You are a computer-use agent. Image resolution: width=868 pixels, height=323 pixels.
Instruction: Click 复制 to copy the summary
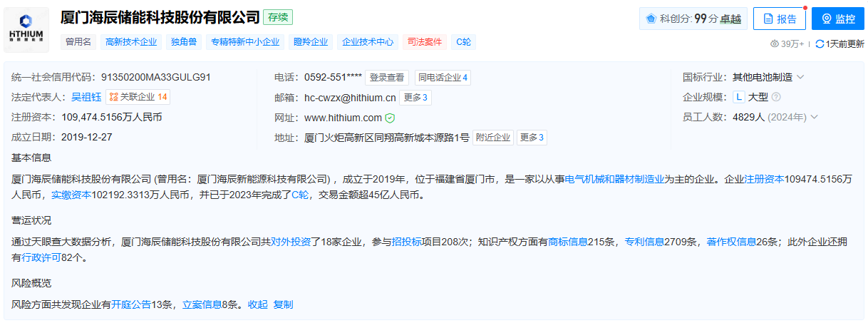pyautogui.click(x=283, y=304)
